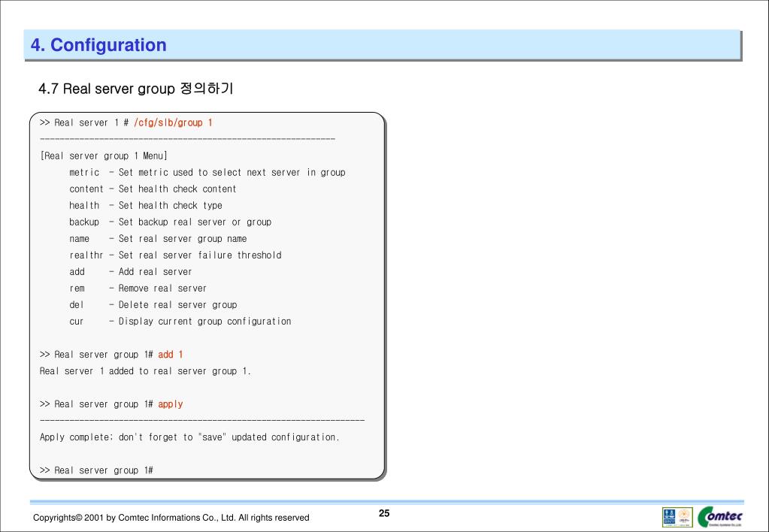Screen dimensions: 769x532
Task: Click '4.7 Real server group 정의하기' subtitle
Action: coord(135,89)
